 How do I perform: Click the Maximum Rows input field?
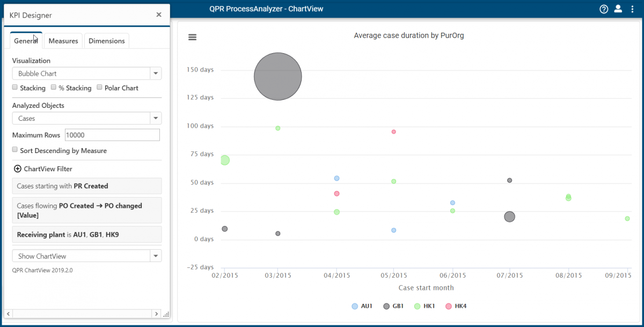tap(112, 135)
